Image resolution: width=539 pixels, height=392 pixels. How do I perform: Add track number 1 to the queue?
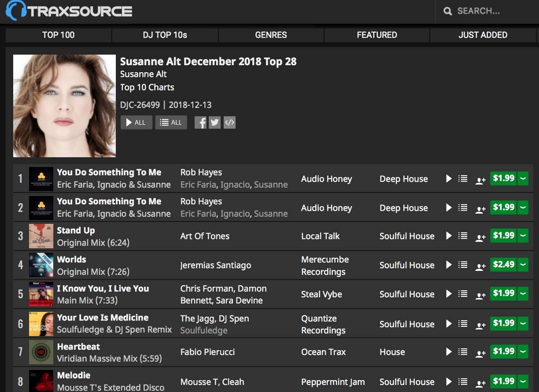pos(463,178)
